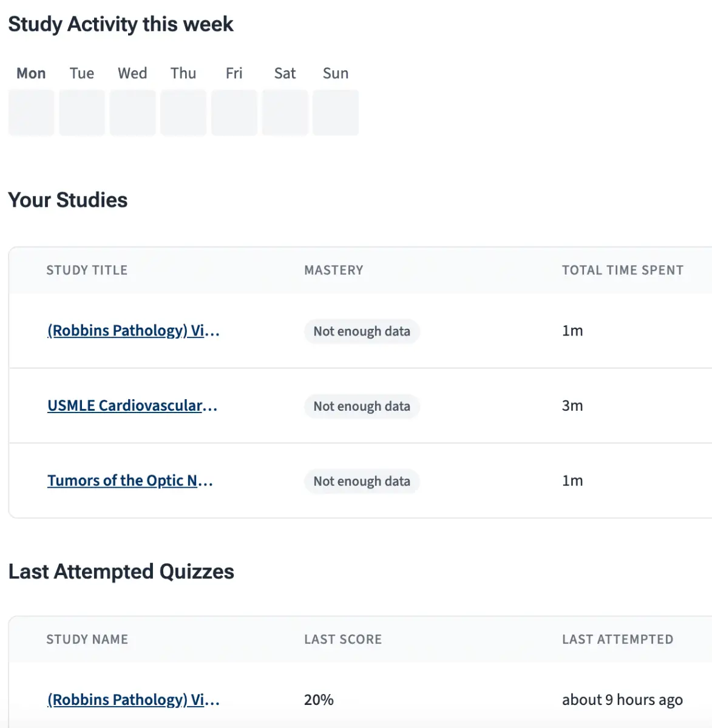Image resolution: width=712 pixels, height=728 pixels.
Task: Click Thursday's activity square
Action: (183, 113)
